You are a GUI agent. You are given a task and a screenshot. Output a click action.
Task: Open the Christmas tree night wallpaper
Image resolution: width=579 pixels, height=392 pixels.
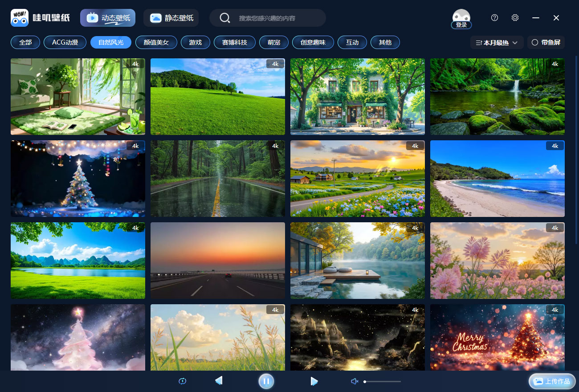78,179
